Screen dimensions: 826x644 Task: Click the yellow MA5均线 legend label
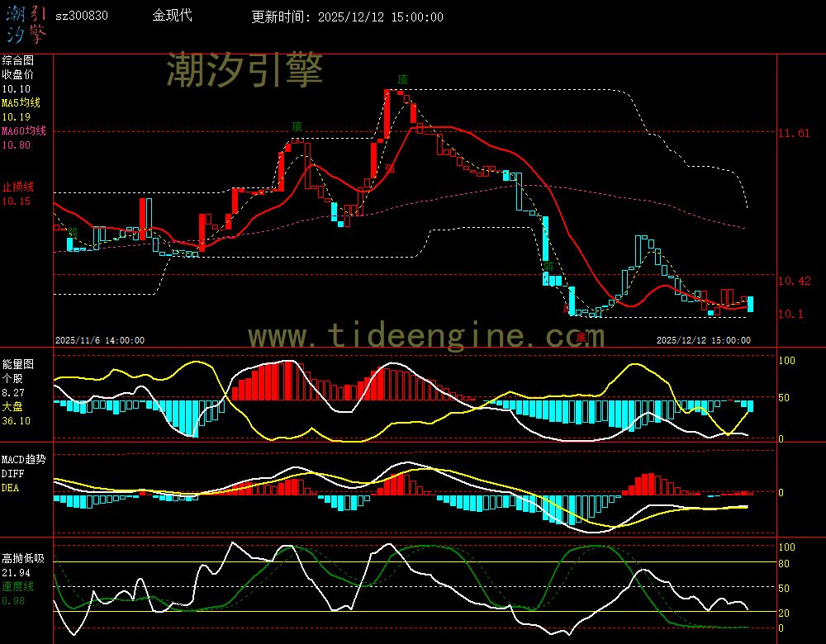[x=21, y=102]
